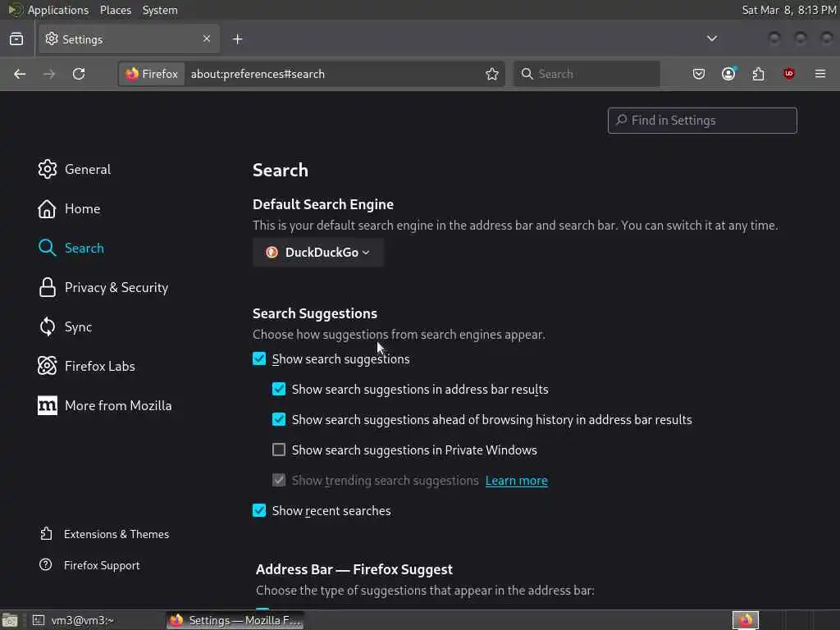Enable search suggestions in Private Windows
The image size is (840, 630).
tap(279, 450)
